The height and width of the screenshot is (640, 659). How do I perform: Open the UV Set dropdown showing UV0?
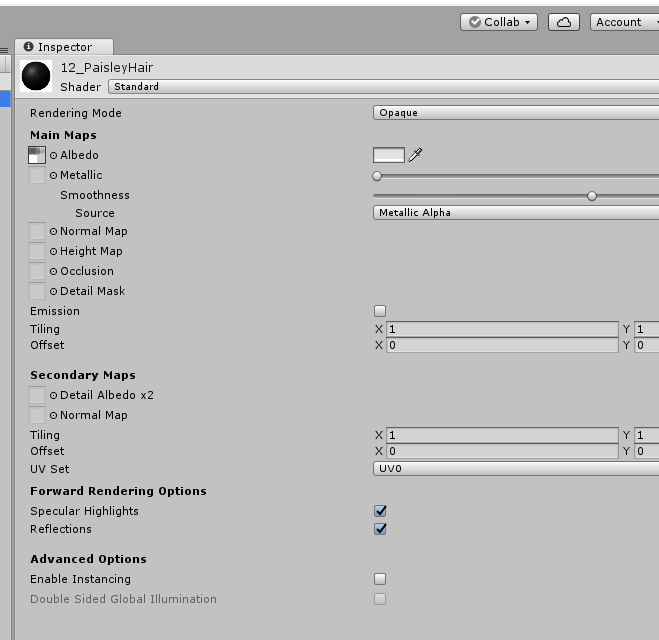[516, 469]
